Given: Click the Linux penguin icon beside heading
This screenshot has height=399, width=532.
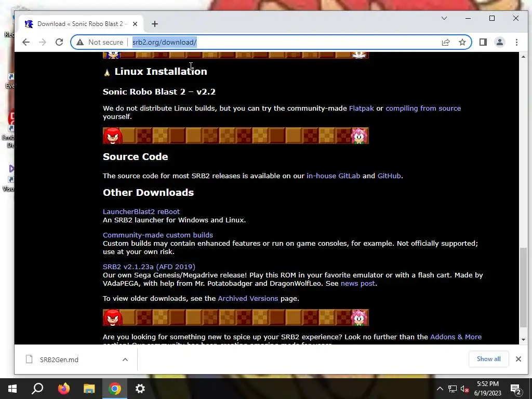Looking at the screenshot, I should coord(107,72).
